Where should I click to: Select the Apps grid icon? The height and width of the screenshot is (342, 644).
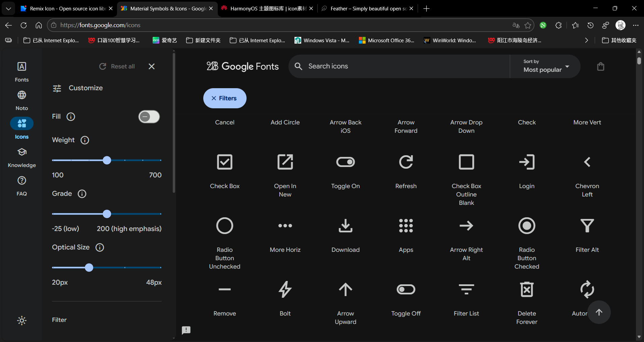pos(406,226)
